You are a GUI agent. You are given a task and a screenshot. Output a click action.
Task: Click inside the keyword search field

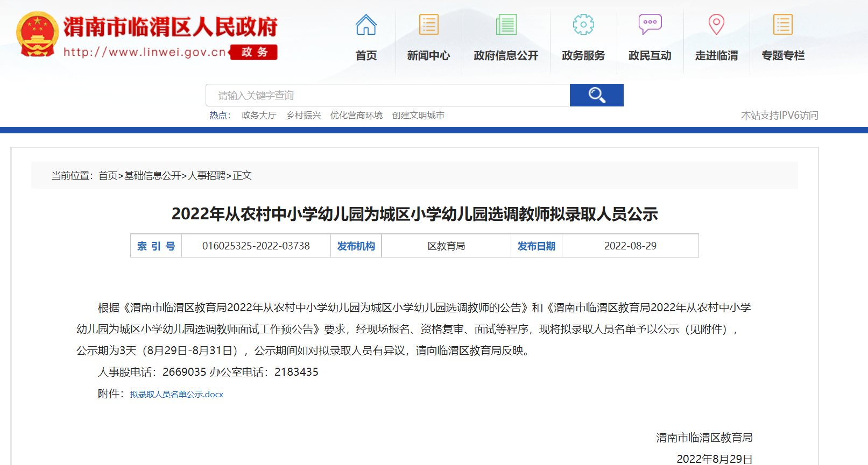(387, 95)
